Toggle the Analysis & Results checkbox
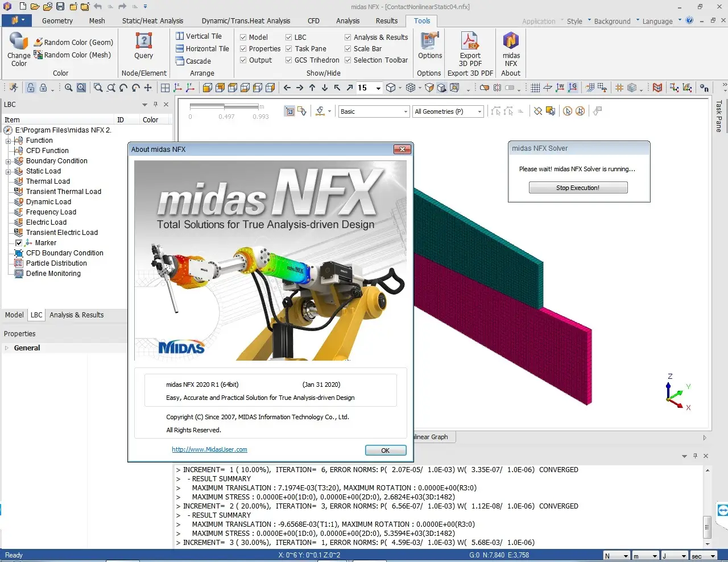728x562 pixels. (348, 37)
